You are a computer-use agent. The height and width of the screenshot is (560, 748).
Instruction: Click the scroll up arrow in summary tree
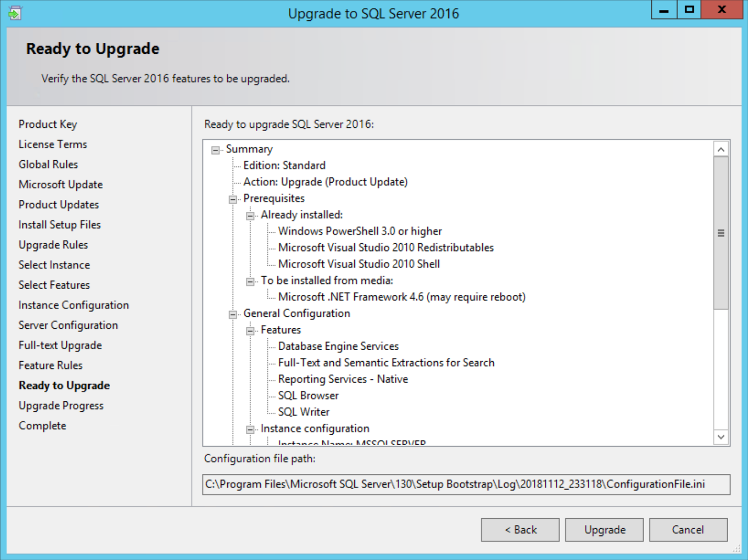point(721,149)
